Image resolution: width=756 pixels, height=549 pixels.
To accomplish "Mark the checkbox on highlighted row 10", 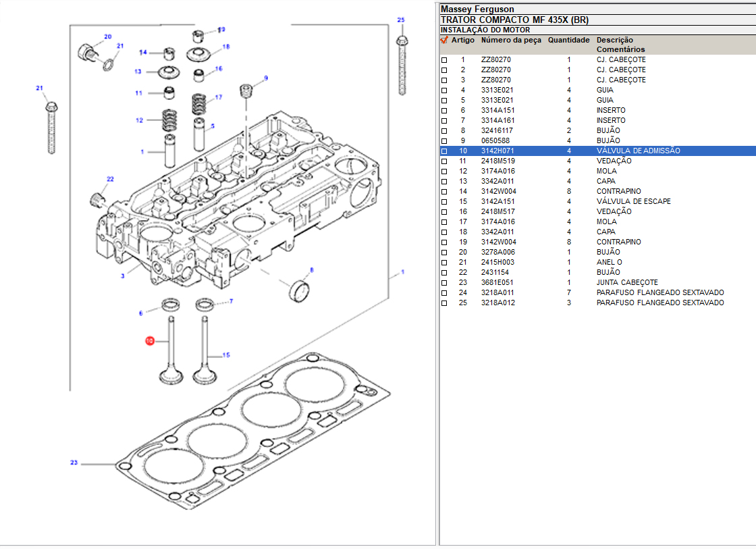I will tap(444, 151).
